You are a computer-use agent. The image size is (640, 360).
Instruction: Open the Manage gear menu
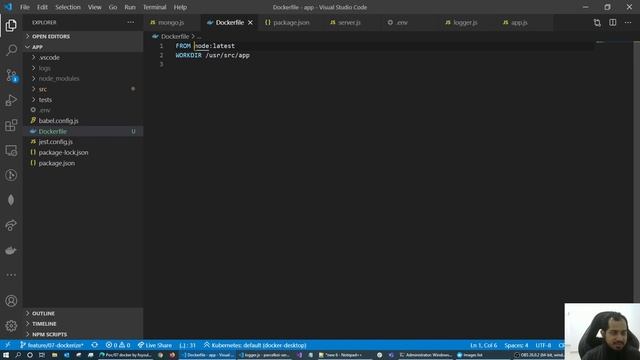pyautogui.click(x=11, y=326)
